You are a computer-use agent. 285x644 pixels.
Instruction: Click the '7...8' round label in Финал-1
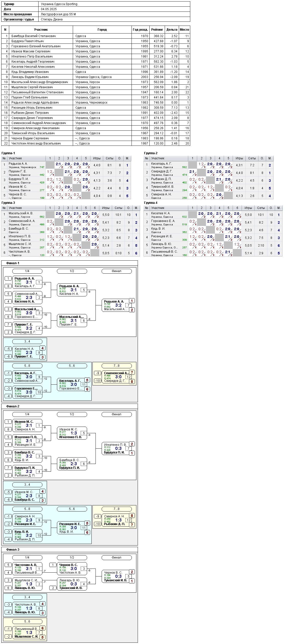pos(117,366)
